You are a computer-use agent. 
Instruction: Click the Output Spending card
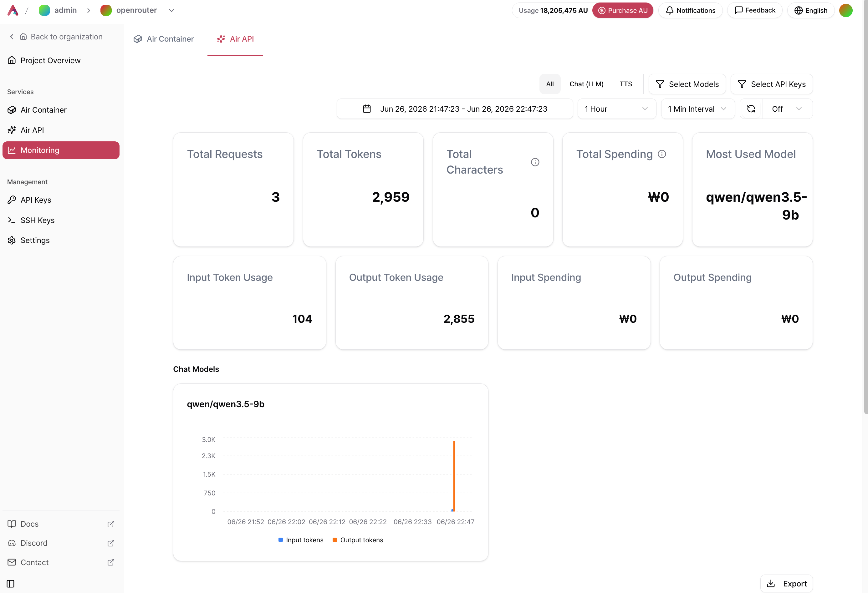736,303
